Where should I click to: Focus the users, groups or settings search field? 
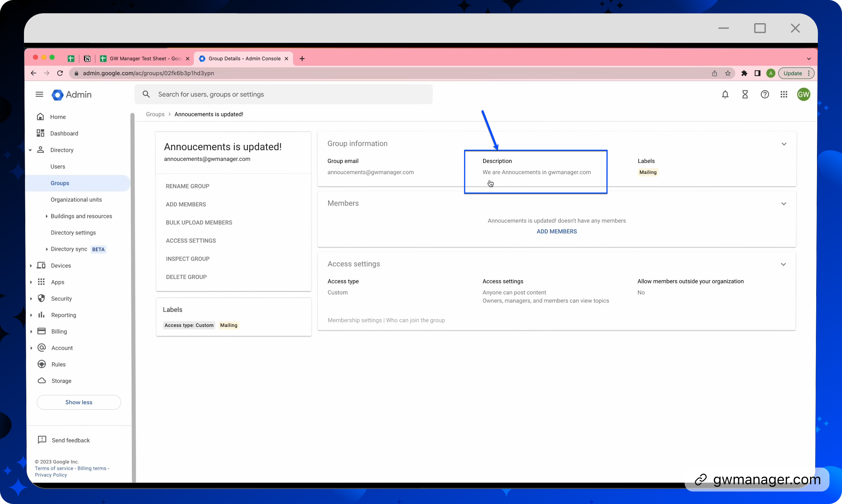283,94
